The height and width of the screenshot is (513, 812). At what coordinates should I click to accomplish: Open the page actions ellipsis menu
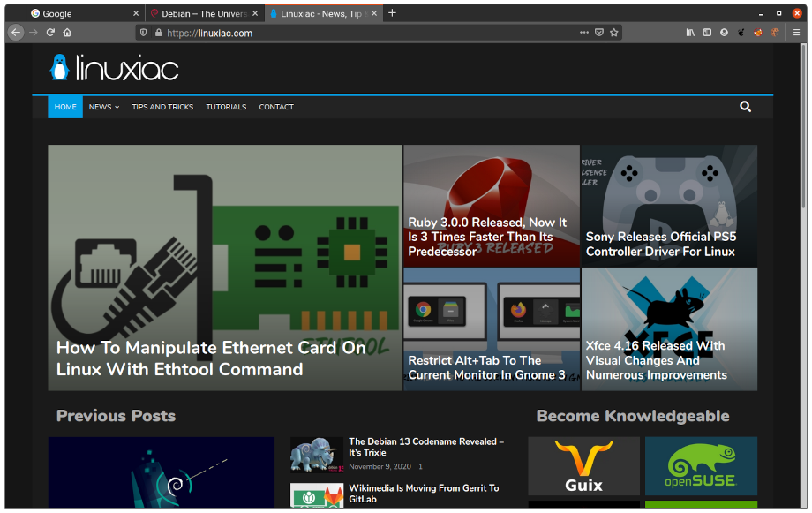[583, 32]
